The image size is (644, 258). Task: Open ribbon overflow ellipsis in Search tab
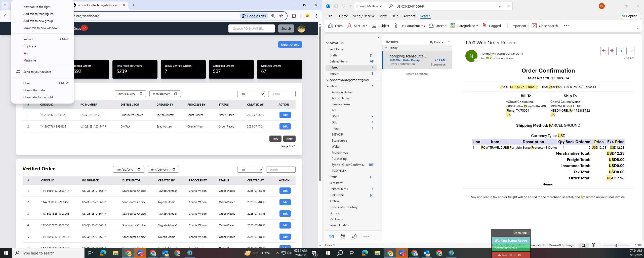click(566, 26)
